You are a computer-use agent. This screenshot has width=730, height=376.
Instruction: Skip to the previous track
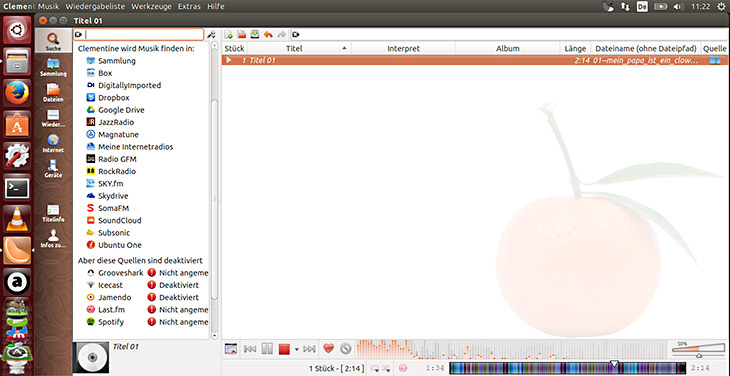point(250,349)
